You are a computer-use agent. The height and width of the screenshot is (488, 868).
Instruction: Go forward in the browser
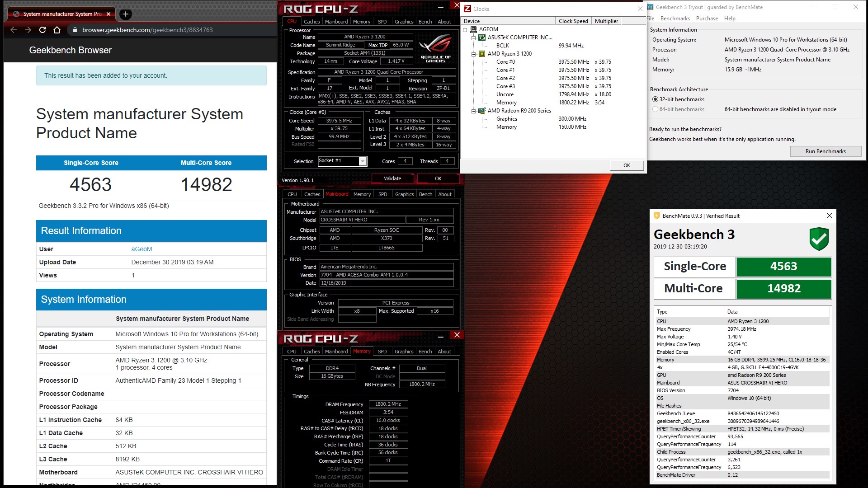(x=28, y=30)
